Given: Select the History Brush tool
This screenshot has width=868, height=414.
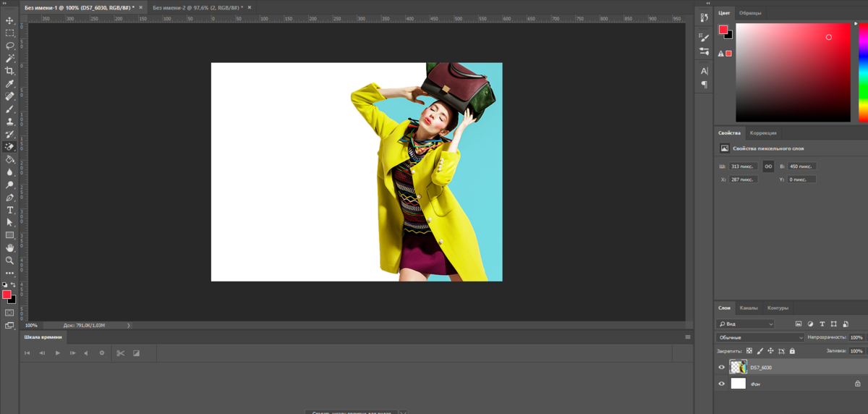Looking at the screenshot, I should click(9, 134).
